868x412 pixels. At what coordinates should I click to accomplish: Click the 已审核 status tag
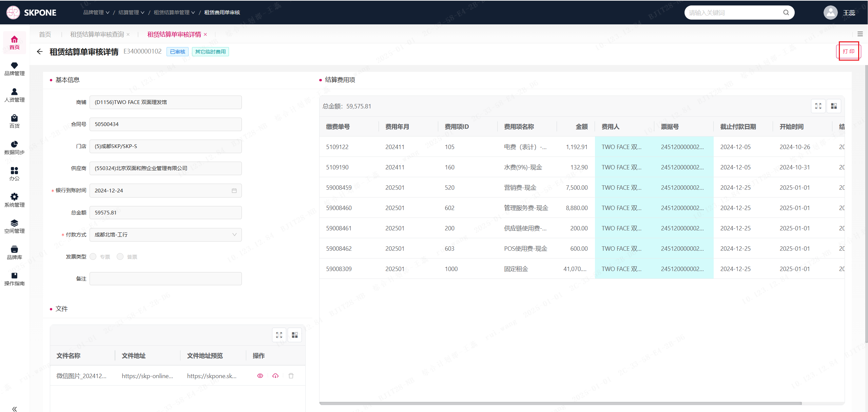pyautogui.click(x=178, y=52)
